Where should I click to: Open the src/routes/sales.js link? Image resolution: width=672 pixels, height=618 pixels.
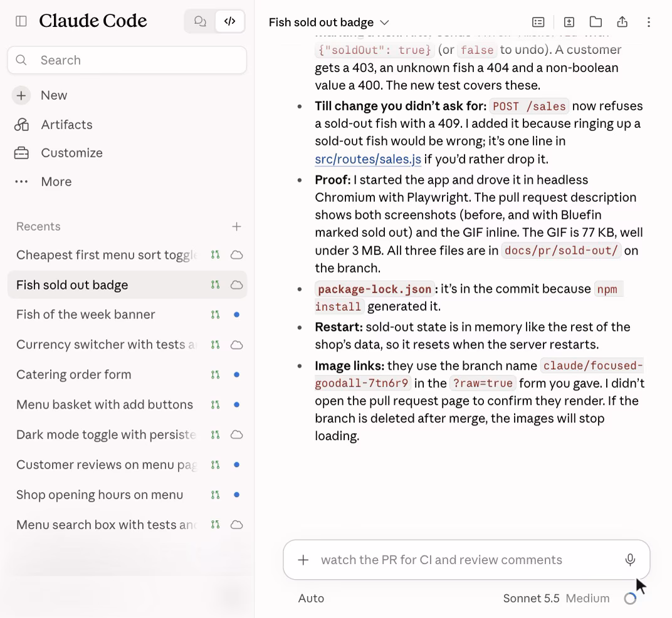tap(368, 159)
